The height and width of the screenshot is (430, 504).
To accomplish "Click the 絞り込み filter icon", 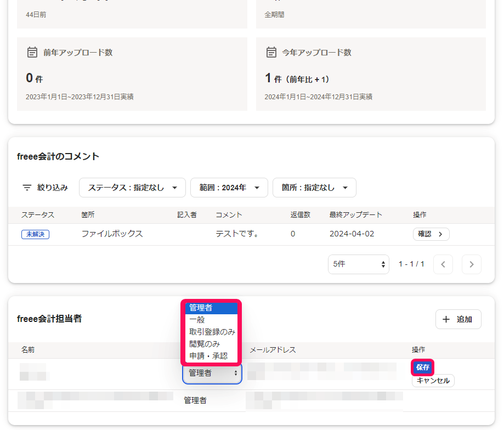I will click(x=27, y=188).
